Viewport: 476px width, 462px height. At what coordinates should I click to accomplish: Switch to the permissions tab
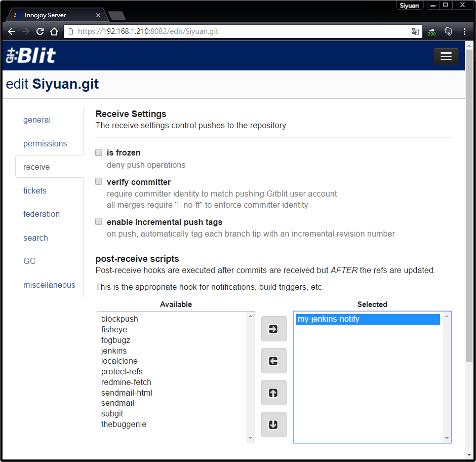pos(45,143)
